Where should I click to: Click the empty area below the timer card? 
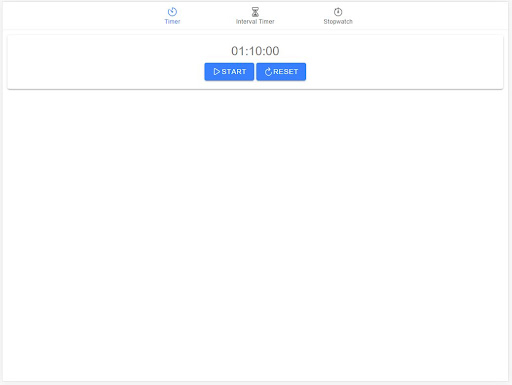[255, 233]
